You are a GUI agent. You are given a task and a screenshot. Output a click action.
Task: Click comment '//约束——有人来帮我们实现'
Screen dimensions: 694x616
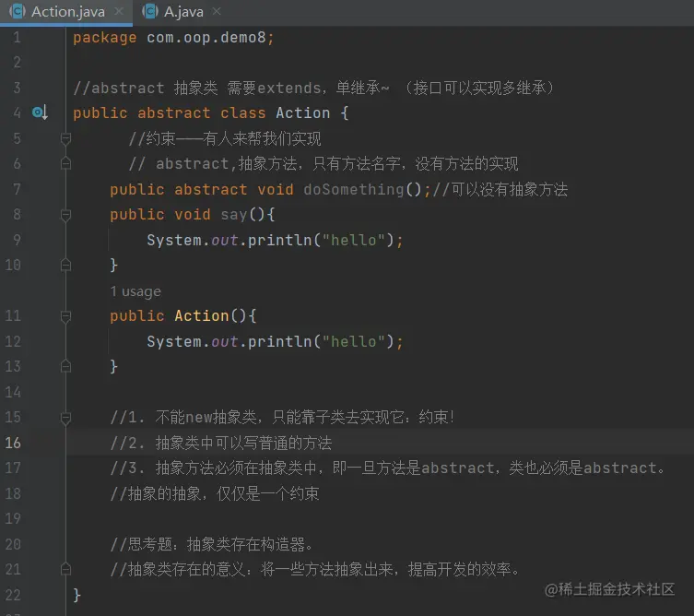pos(225,138)
